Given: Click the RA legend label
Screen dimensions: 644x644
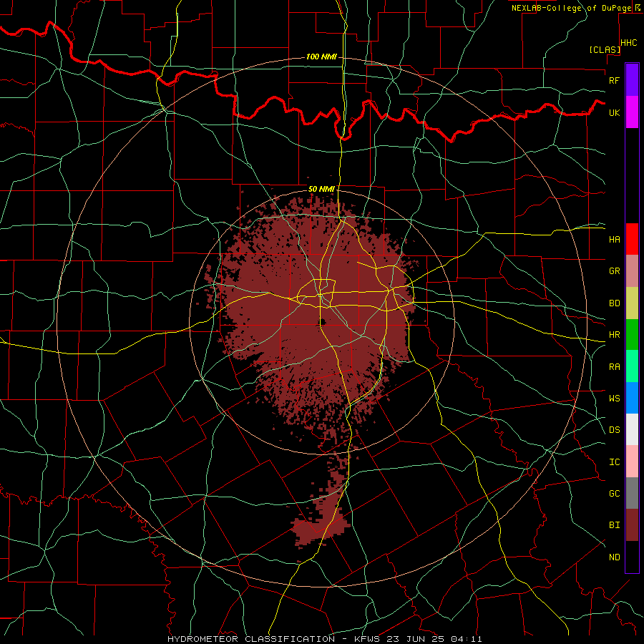Looking at the screenshot, I should click(x=614, y=366).
